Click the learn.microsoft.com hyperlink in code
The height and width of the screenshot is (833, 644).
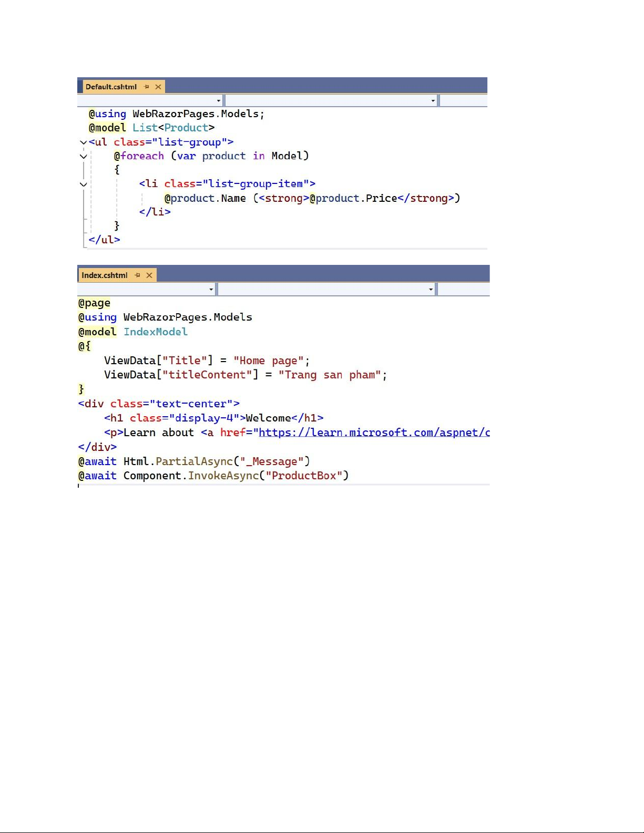coord(373,433)
